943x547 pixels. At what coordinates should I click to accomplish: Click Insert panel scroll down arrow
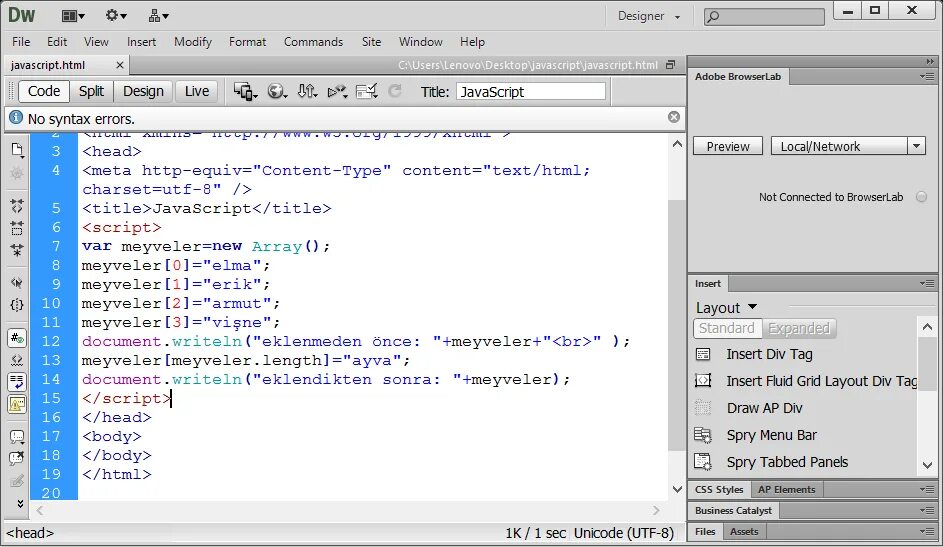point(927,465)
